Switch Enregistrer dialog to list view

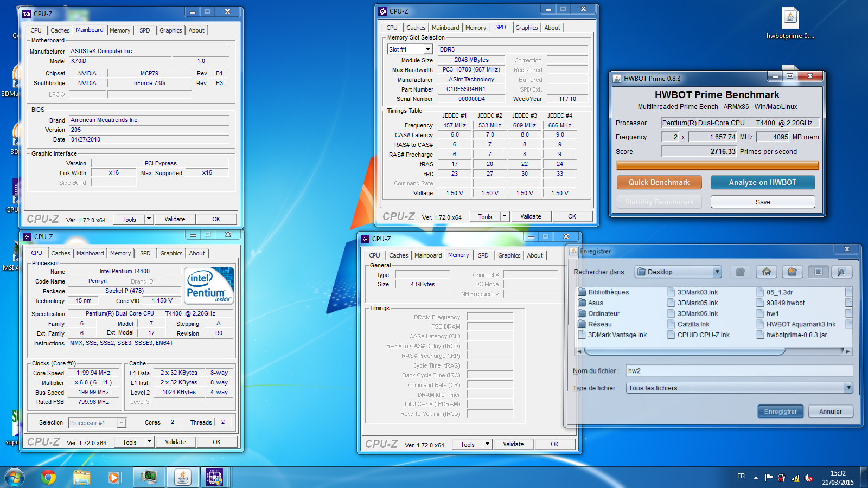(x=819, y=272)
